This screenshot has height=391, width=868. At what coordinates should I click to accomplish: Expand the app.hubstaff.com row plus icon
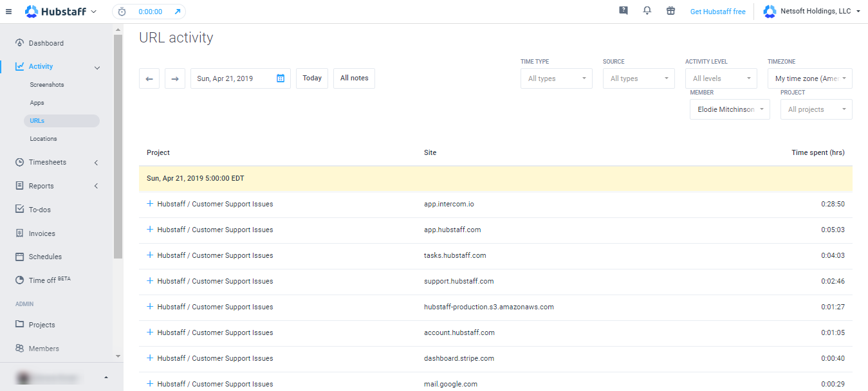point(151,230)
